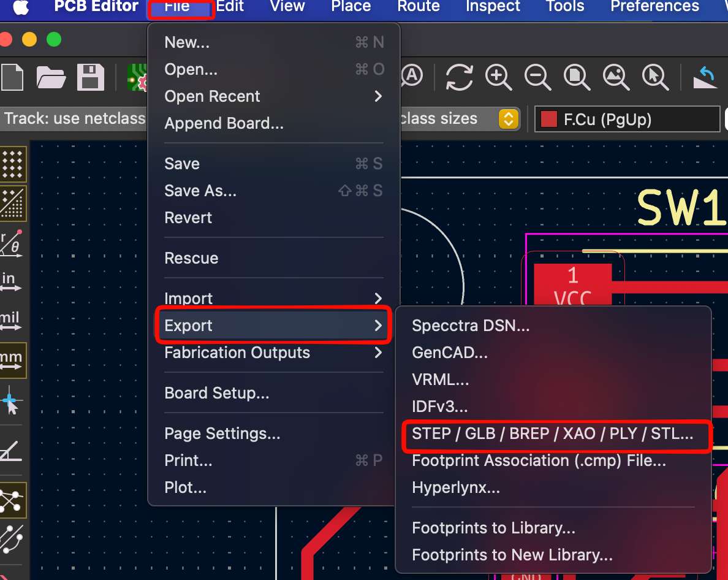Click the Zoom to Fit page icon

[x=577, y=77]
